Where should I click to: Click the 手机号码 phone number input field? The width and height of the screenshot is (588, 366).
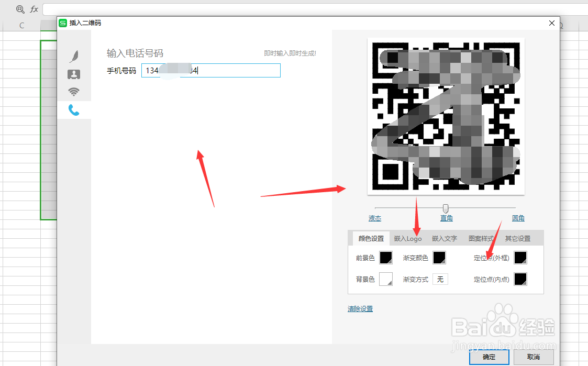(211, 71)
